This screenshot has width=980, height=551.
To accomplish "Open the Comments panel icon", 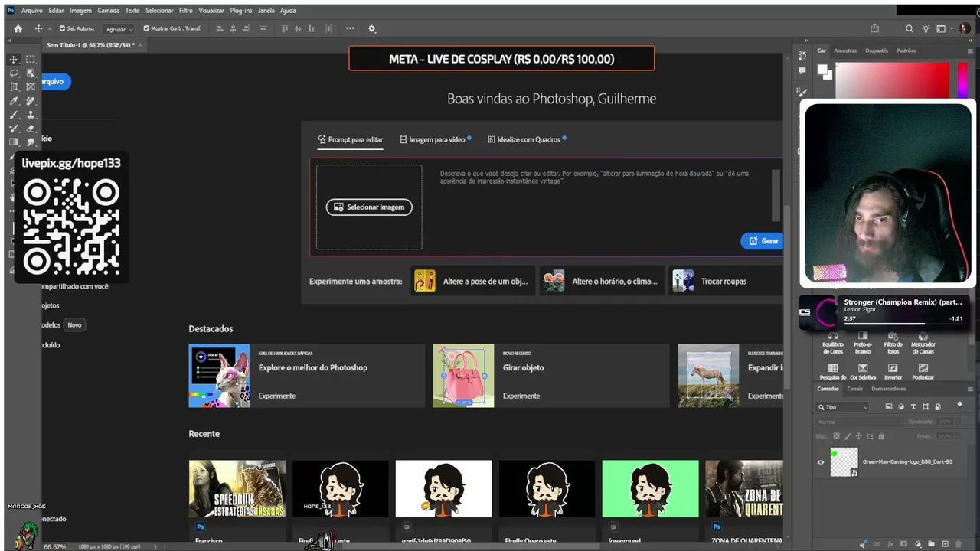I will pos(802,70).
